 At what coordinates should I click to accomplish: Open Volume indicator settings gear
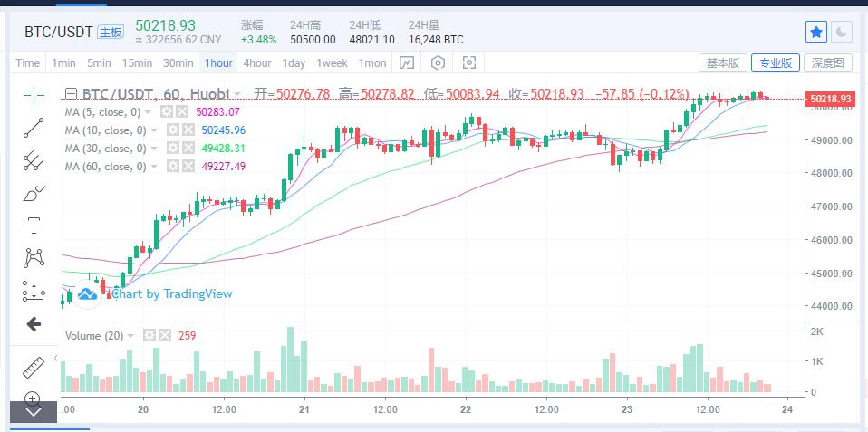(x=149, y=336)
